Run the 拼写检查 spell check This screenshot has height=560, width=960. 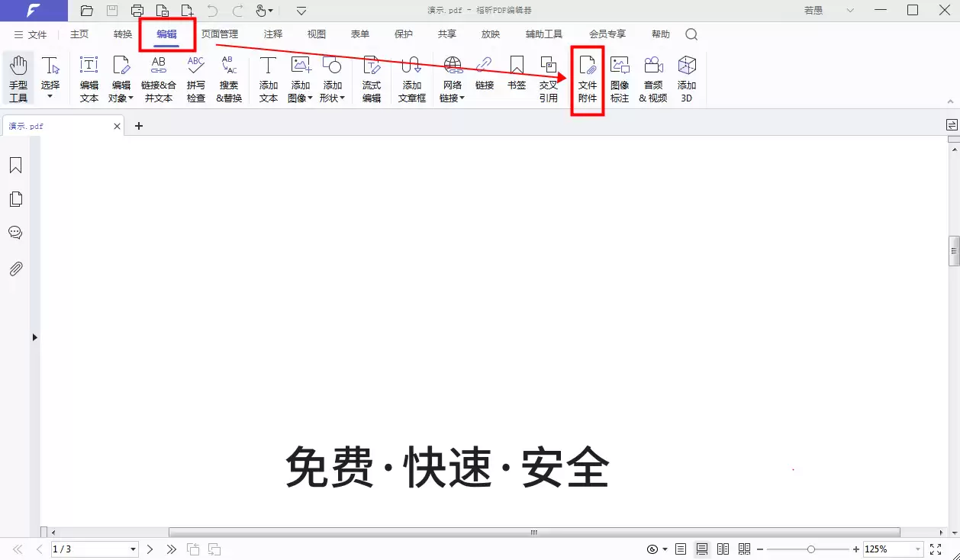pos(196,79)
